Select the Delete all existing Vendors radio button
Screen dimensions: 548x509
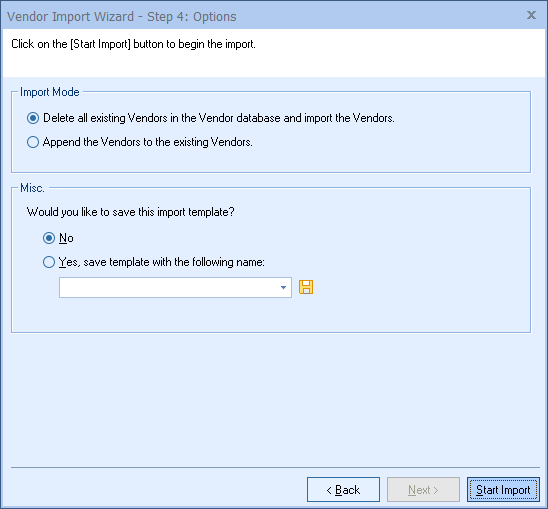pos(33,118)
